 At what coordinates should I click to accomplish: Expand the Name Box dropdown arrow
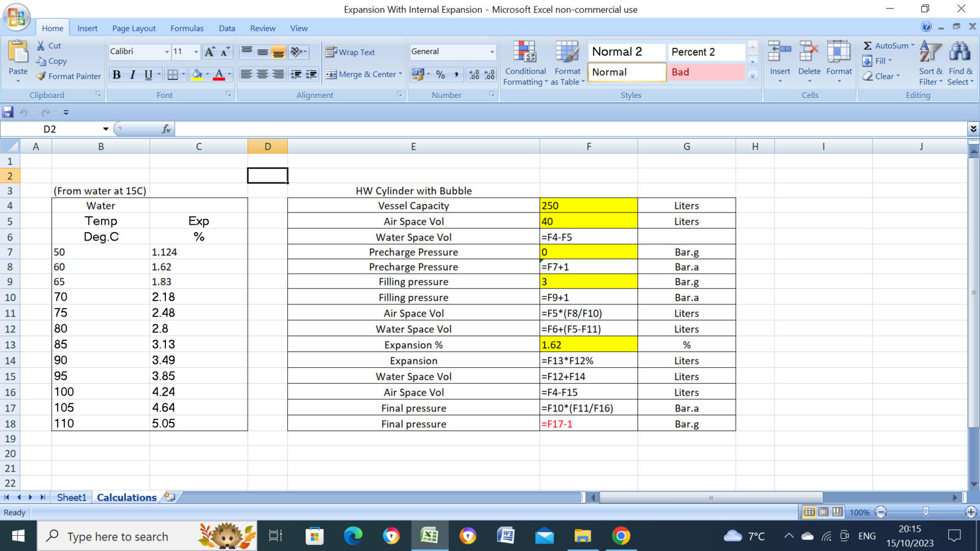pyautogui.click(x=105, y=129)
